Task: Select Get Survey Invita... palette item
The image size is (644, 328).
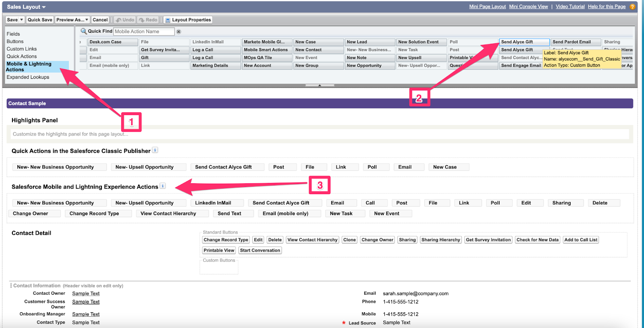Action: pyautogui.click(x=164, y=50)
